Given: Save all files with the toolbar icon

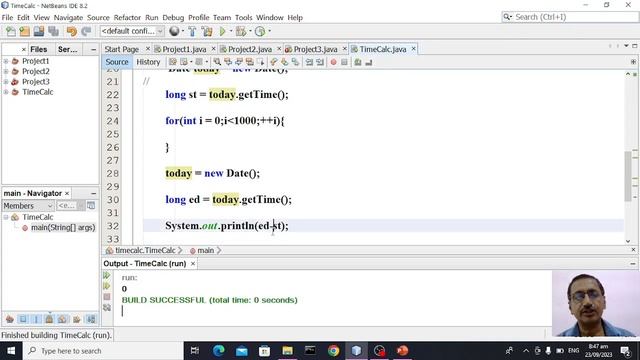Looking at the screenshot, I should pyautogui.click(x=53, y=31).
